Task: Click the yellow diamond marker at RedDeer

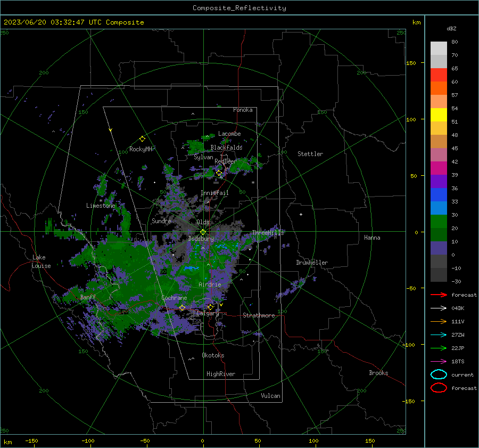Action: point(219,173)
